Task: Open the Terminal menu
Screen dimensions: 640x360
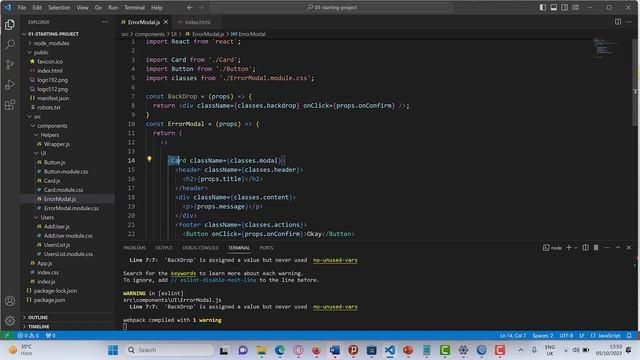Action: (x=134, y=7)
